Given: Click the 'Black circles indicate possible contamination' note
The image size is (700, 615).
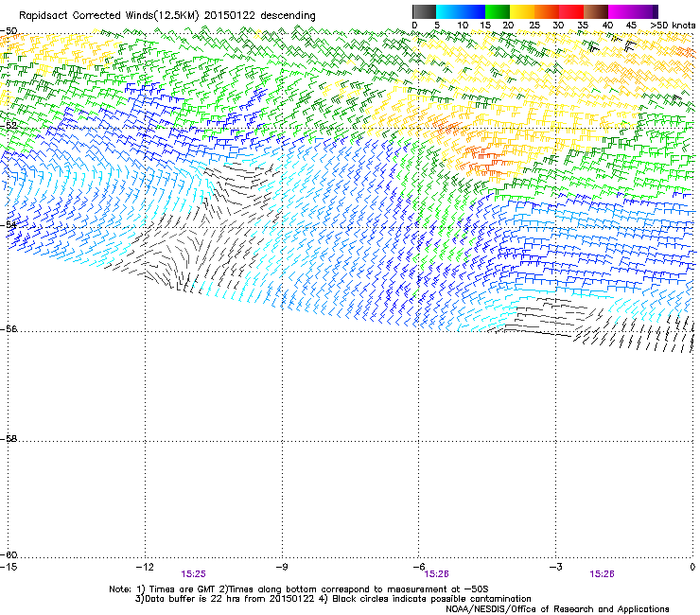Looking at the screenshot, I should [426, 599].
